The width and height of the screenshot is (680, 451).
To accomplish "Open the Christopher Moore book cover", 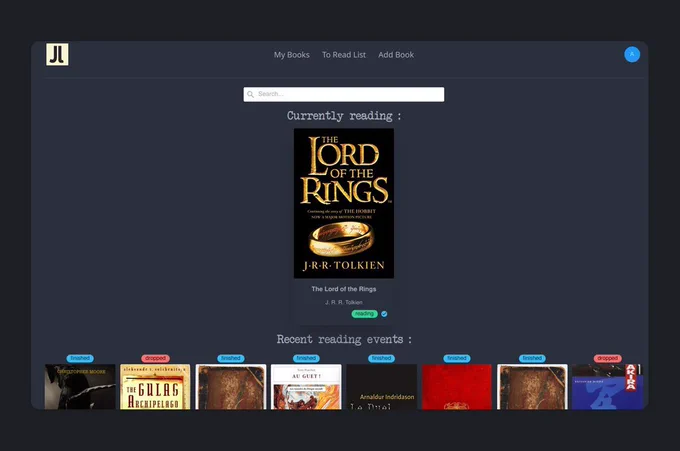I will [x=80, y=387].
